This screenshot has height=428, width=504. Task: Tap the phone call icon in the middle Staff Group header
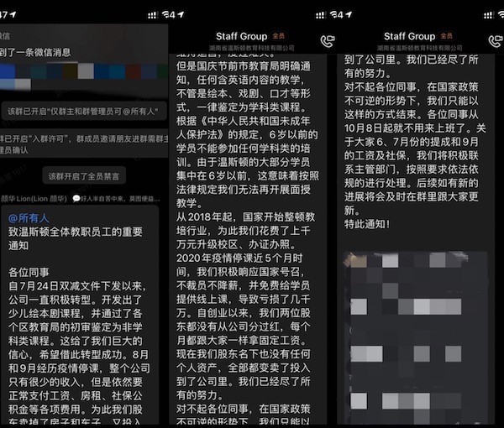(x=328, y=41)
